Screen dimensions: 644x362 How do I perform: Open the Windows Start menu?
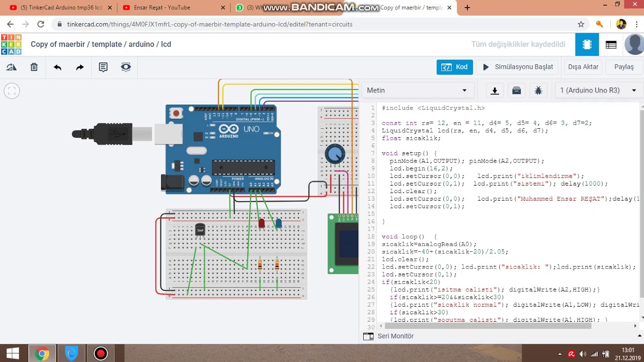tap(13, 353)
